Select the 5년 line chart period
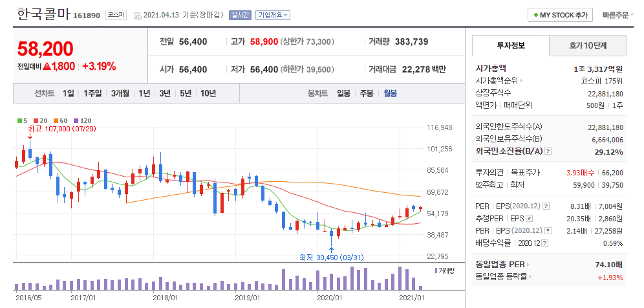 pyautogui.click(x=185, y=93)
